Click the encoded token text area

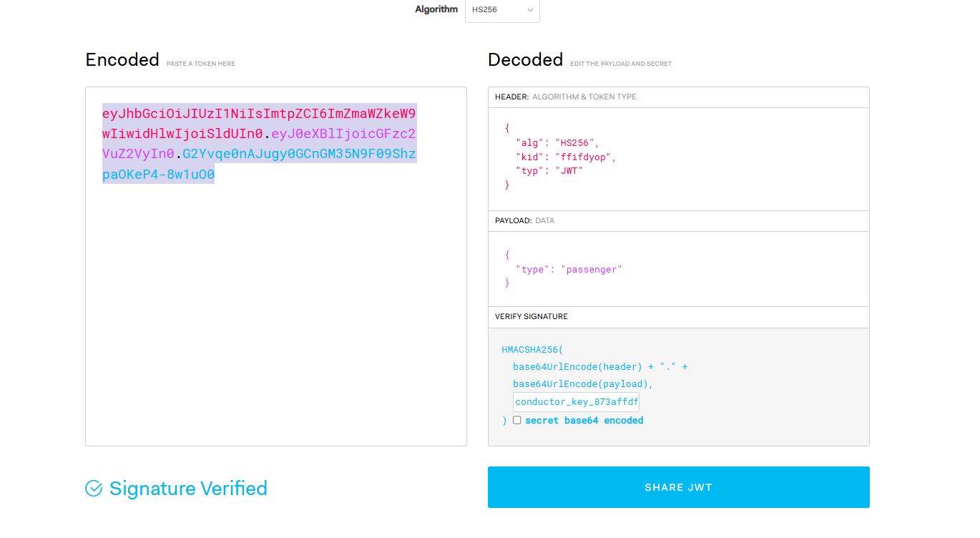pos(276,266)
